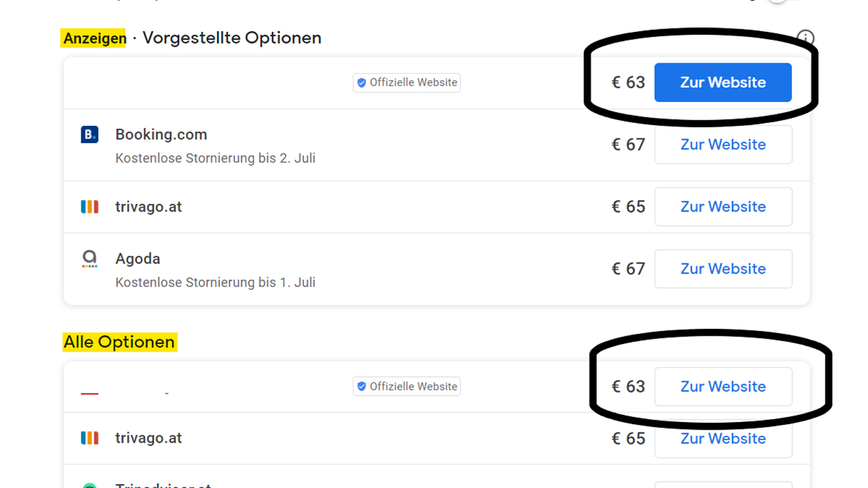The height and width of the screenshot is (488, 868).
Task: Click the trivago logo in featured options
Action: pyautogui.click(x=90, y=206)
